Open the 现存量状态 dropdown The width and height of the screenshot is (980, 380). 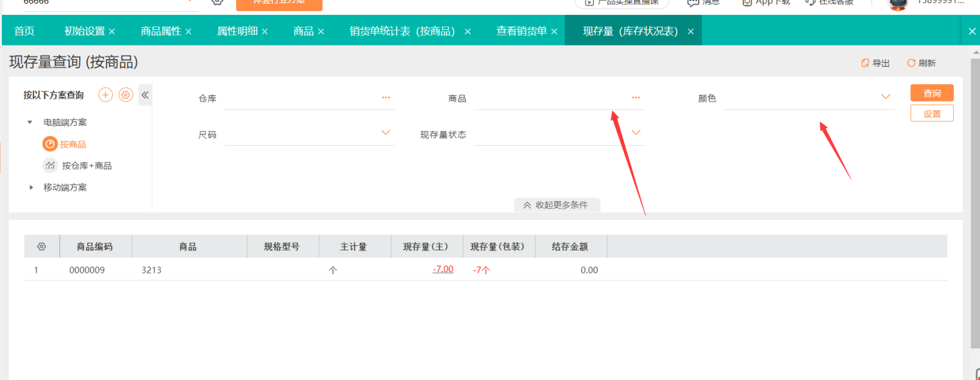(x=636, y=133)
